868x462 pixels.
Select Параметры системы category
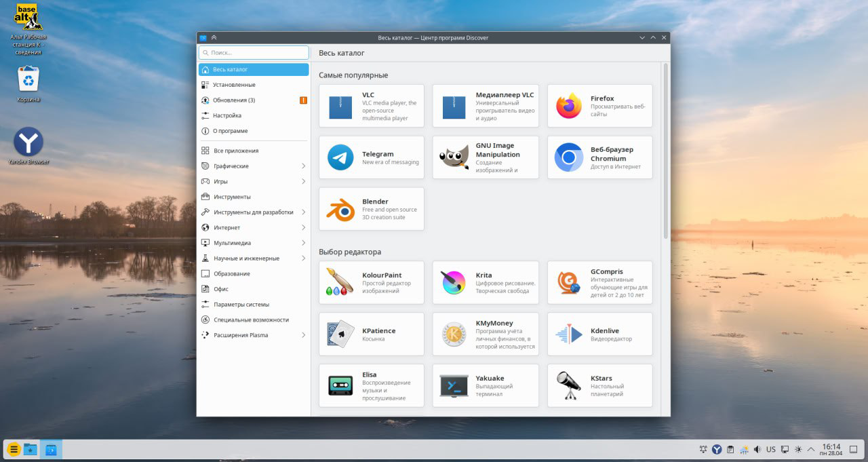coord(254,305)
